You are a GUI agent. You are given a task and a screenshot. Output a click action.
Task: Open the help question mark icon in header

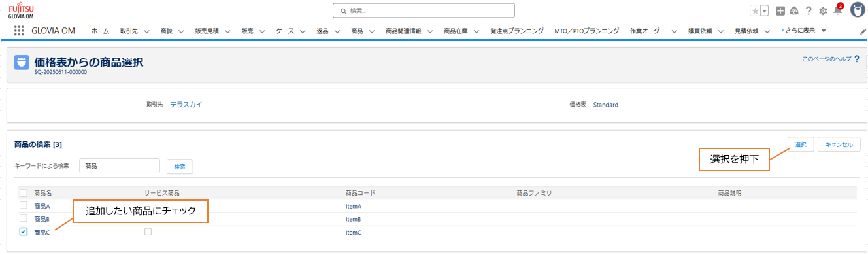(x=809, y=10)
